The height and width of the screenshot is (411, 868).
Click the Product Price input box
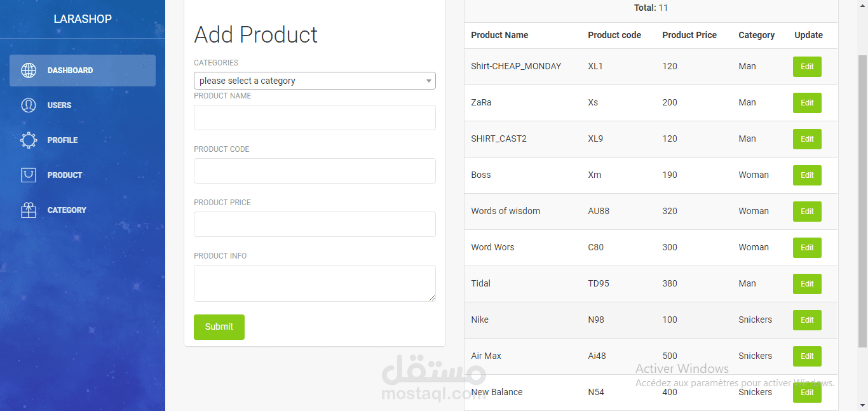pos(315,224)
